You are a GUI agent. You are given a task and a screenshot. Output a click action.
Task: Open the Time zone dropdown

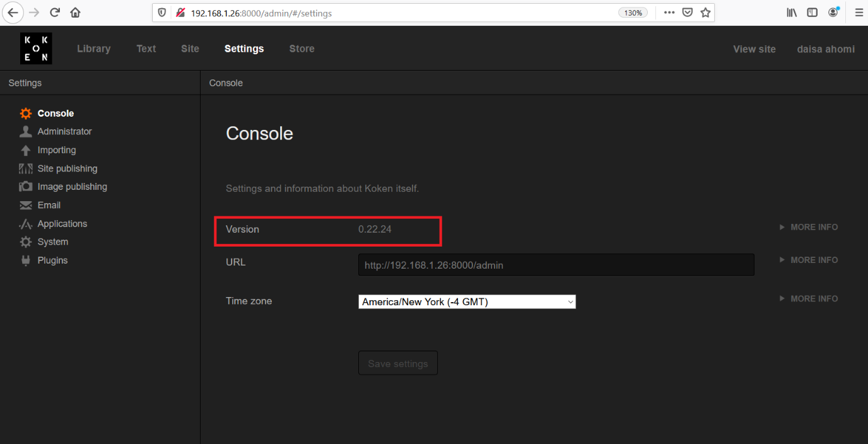pos(467,302)
